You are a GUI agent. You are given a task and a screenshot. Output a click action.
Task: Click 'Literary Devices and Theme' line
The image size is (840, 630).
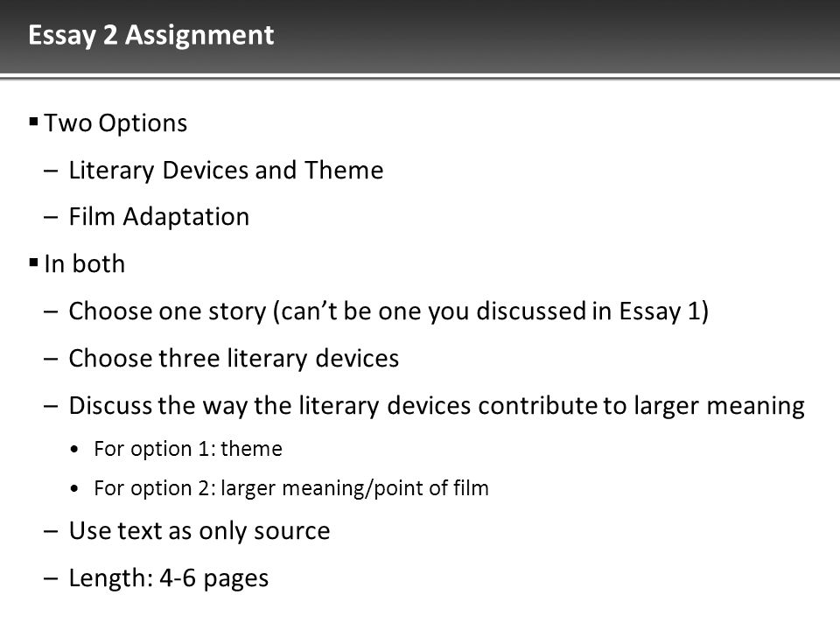226,171
